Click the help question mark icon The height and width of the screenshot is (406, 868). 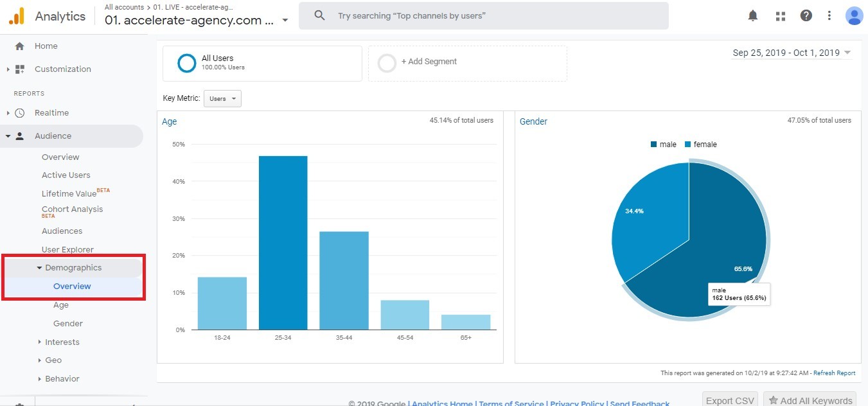[806, 16]
